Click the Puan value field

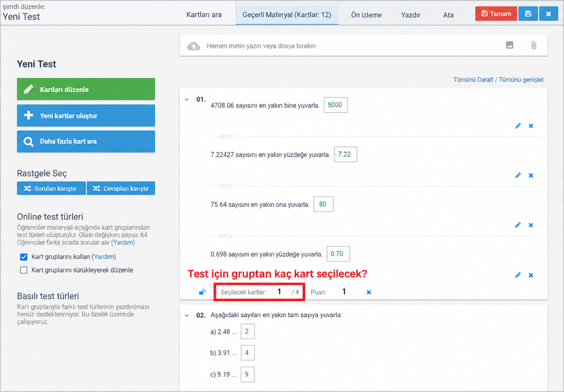(344, 292)
